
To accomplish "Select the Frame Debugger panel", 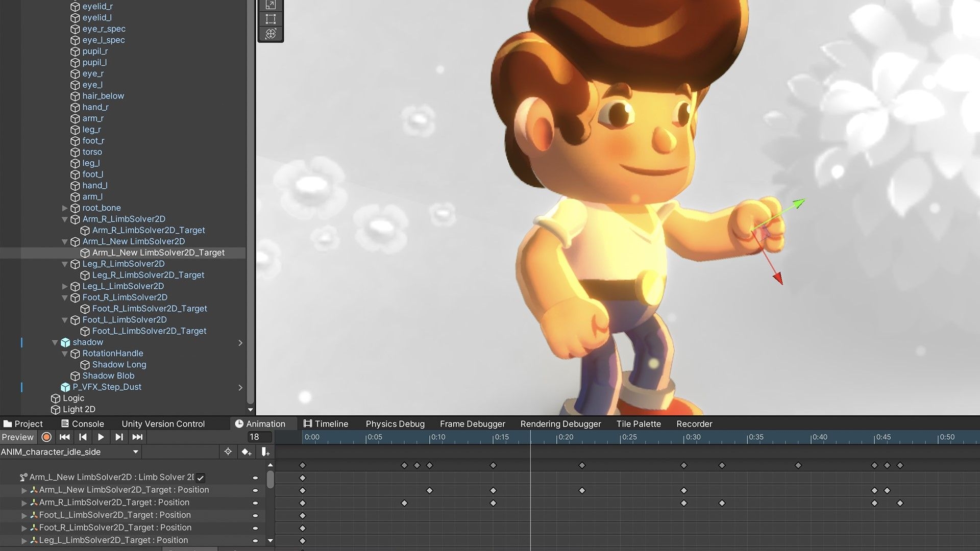I will [x=473, y=423].
